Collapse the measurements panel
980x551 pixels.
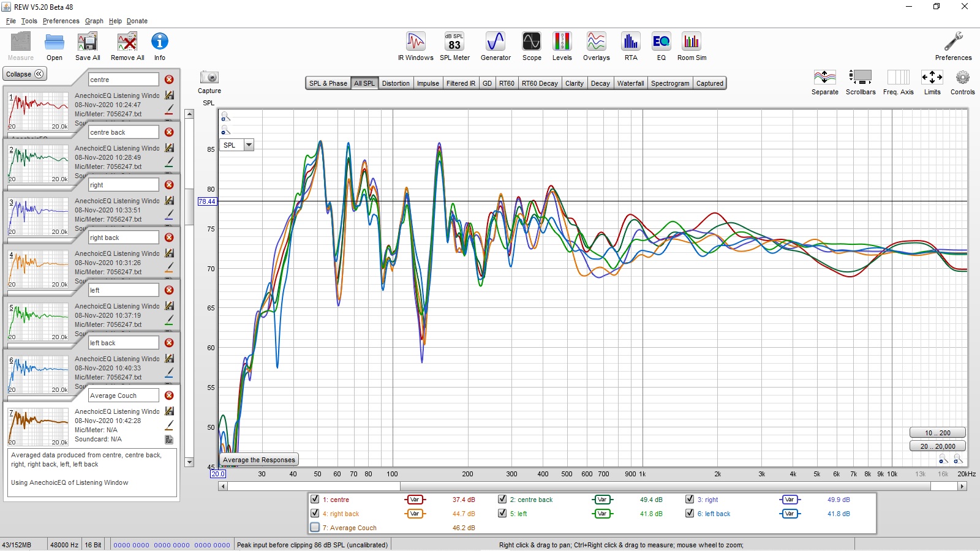click(x=25, y=74)
